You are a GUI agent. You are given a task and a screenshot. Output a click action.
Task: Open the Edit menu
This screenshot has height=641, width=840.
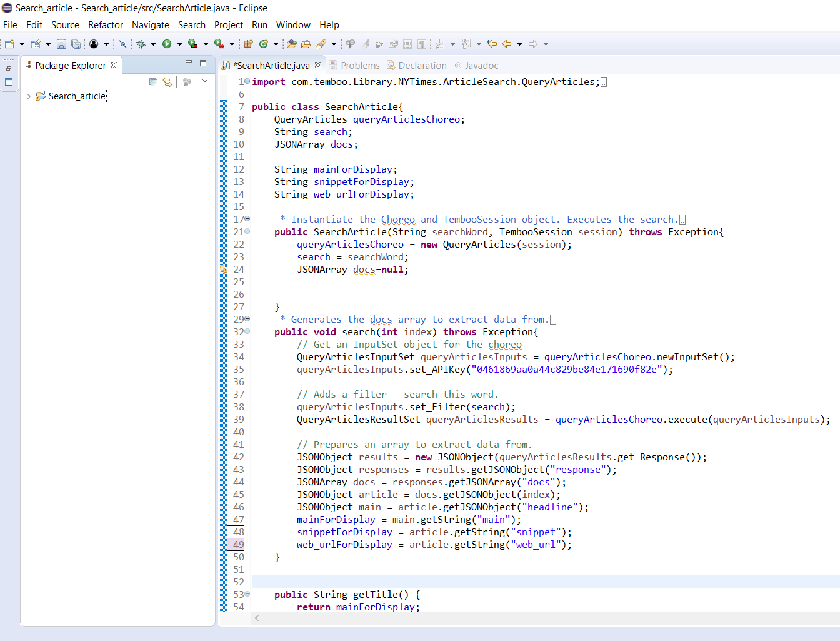tap(34, 25)
